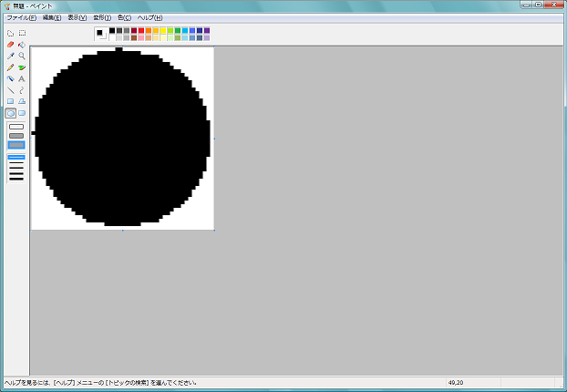
Task: Select the thinnest line width option
Action: pyautogui.click(x=16, y=157)
